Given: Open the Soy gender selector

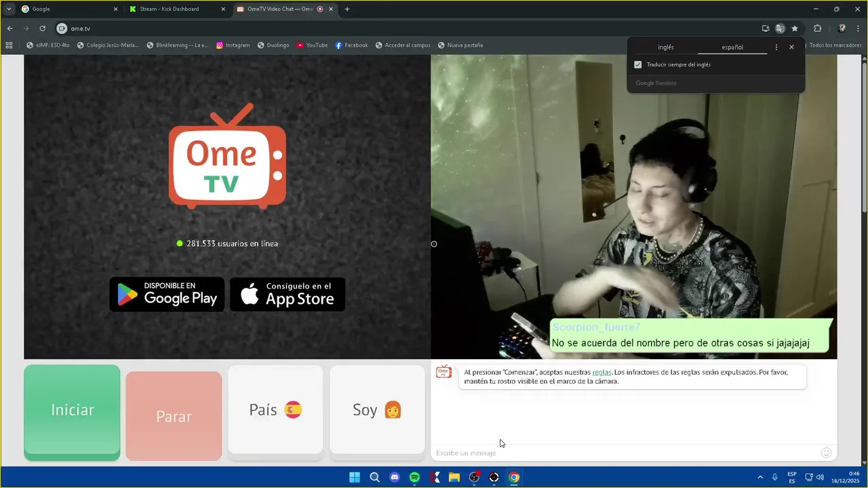Looking at the screenshot, I should 377,410.
